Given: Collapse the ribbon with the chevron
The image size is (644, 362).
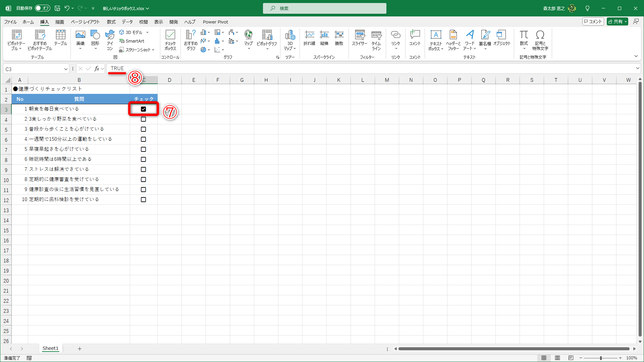Looking at the screenshot, I should click(x=636, y=56).
